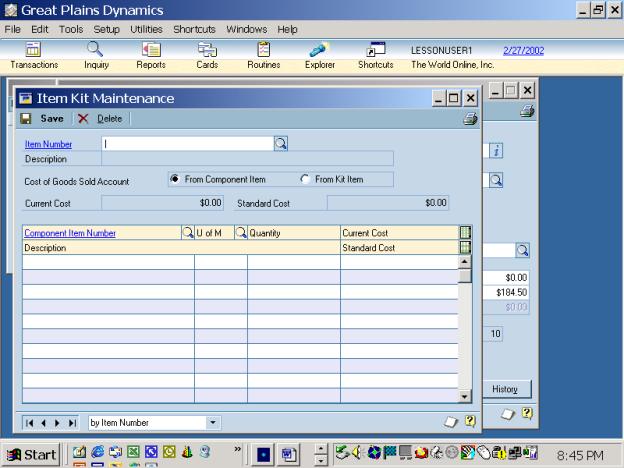624x468 pixels.
Task: Open the Help menu
Action: [287, 29]
